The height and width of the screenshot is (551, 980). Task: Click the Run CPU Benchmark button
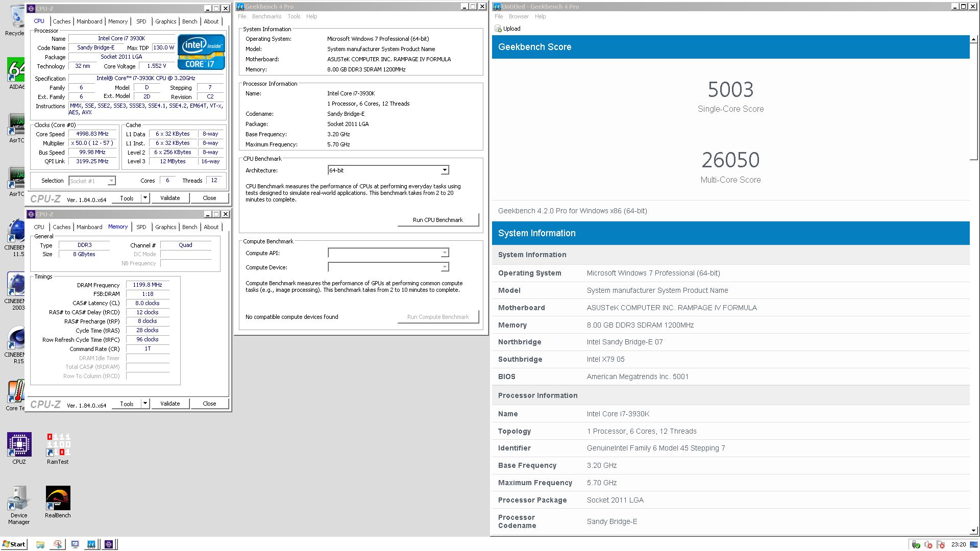(x=438, y=220)
